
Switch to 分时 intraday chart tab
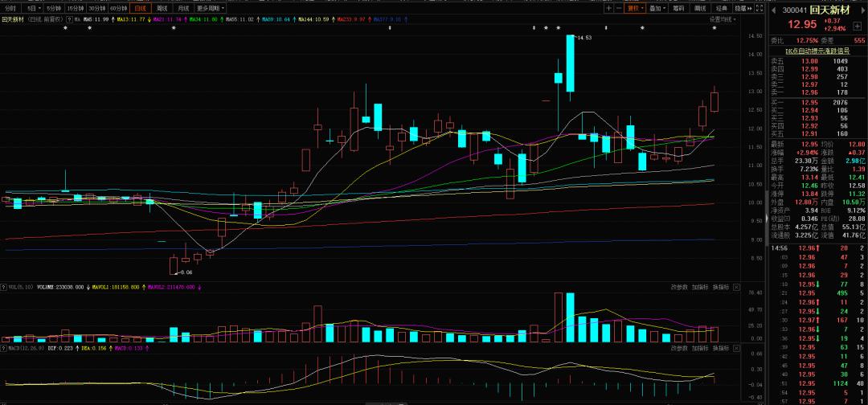click(x=10, y=8)
